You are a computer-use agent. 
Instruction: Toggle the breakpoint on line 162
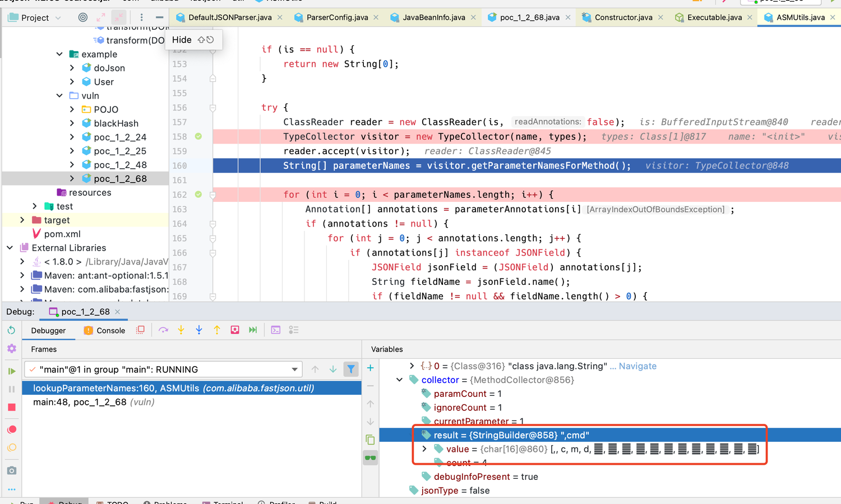point(198,195)
